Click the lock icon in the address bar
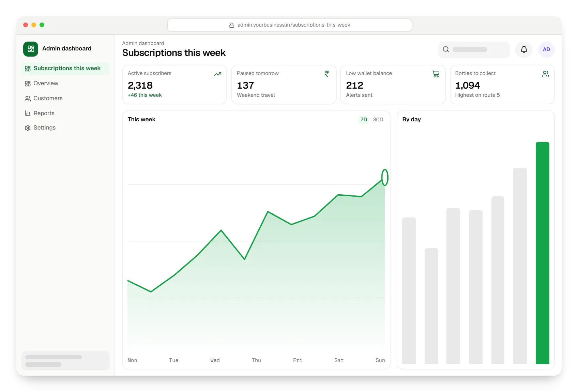578x392 pixels. point(232,25)
